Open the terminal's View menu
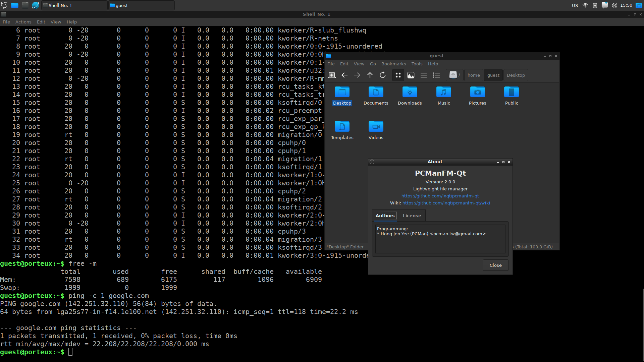This screenshot has height=362, width=644. tap(56, 22)
